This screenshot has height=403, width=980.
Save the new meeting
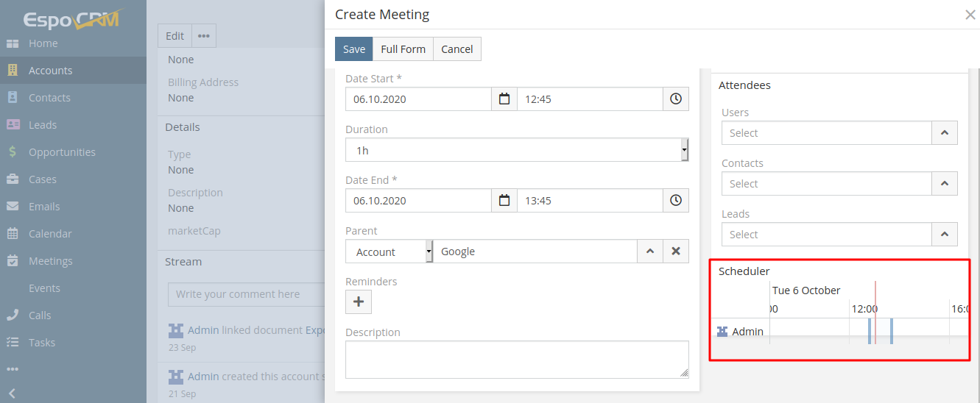(354, 49)
